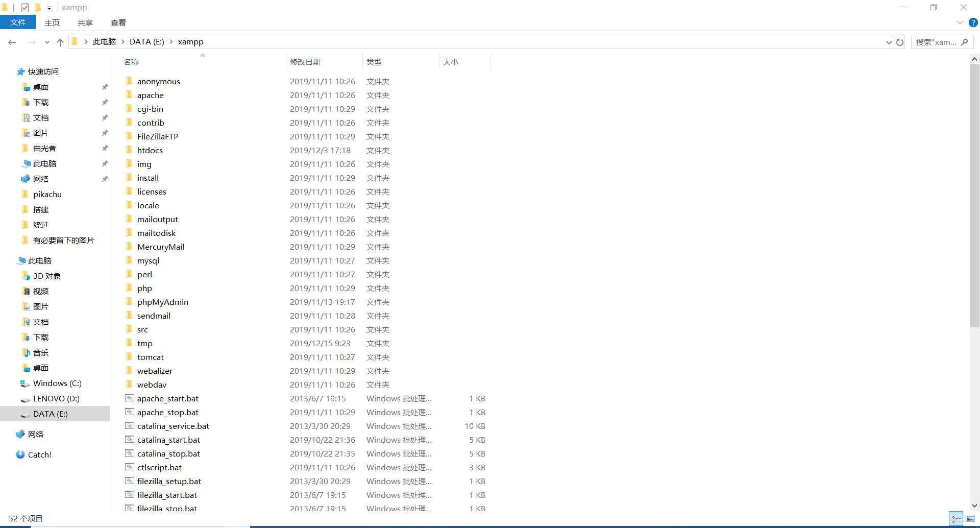Open 3D 对象 under This PC
Image resolution: width=980 pixels, height=528 pixels.
46,276
